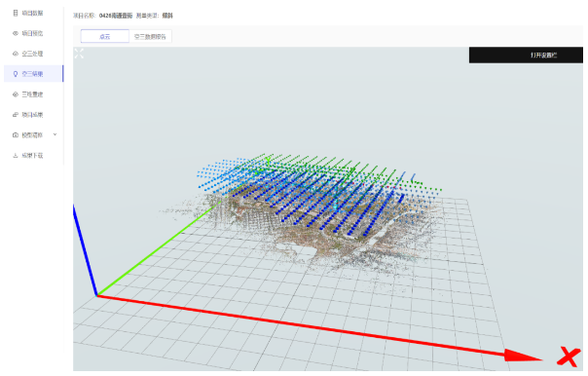Switch to the 点云 tab

[104, 36]
